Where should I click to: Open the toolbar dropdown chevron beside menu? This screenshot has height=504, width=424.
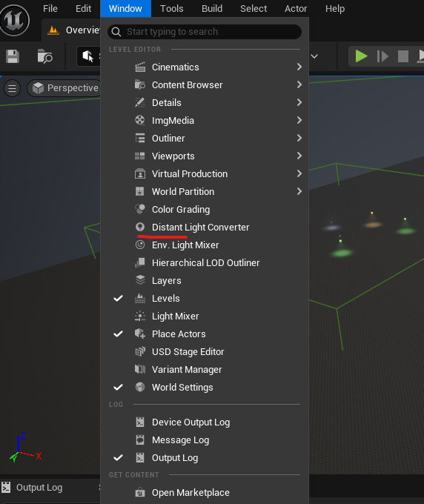pos(314,56)
